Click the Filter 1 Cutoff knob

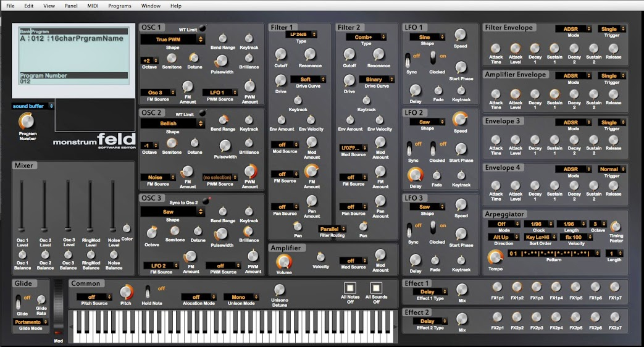[280, 54]
